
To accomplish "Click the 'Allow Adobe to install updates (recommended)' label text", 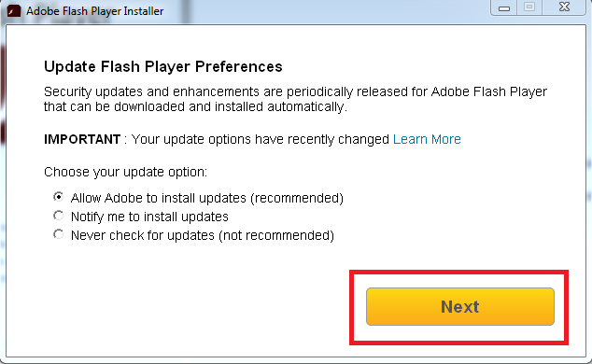I will [207, 198].
